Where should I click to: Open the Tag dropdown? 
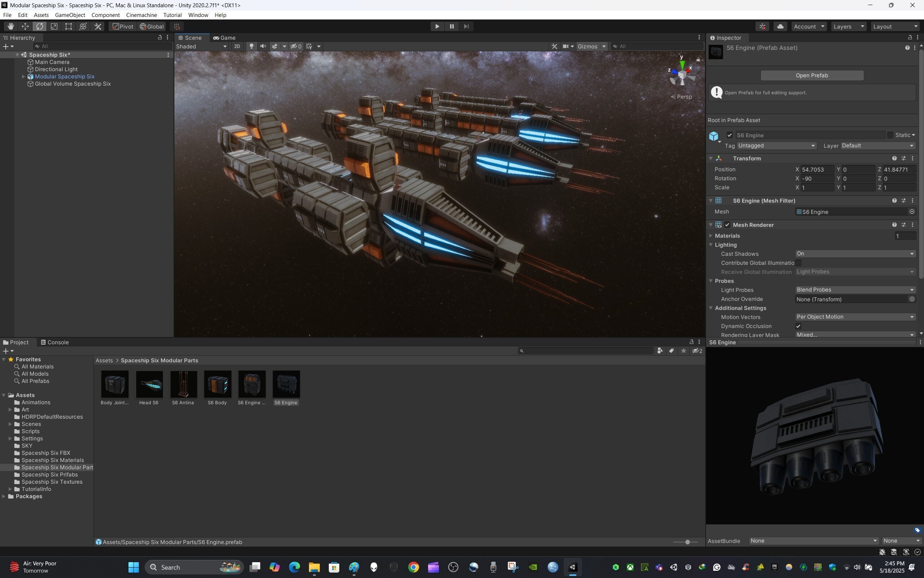pyautogui.click(x=777, y=146)
